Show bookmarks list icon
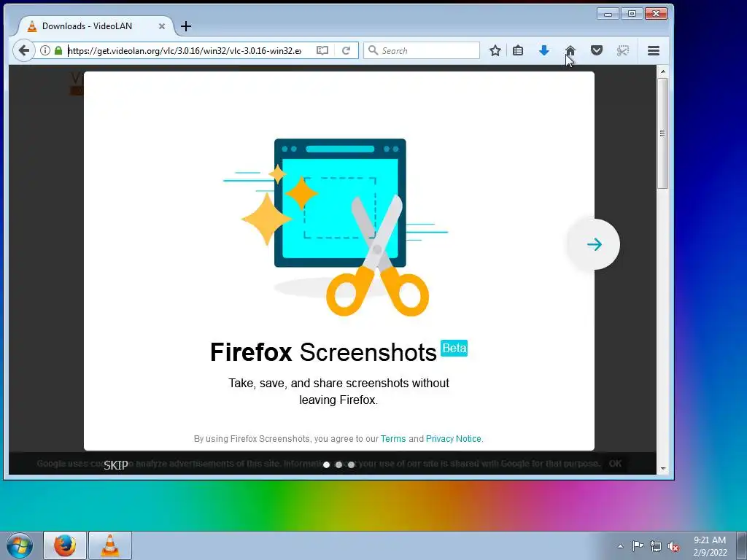Screen dimensions: 747x560 coord(518,50)
